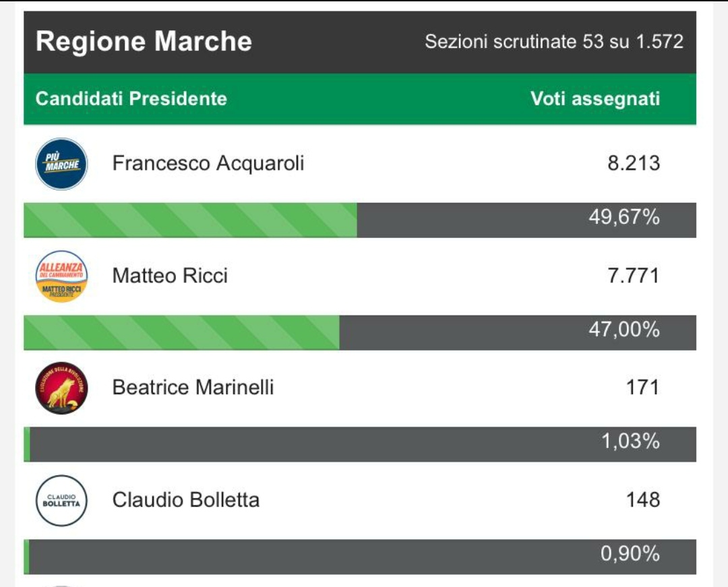Open Matteo Ricci candidate name
The image size is (728, 587).
[x=170, y=276]
